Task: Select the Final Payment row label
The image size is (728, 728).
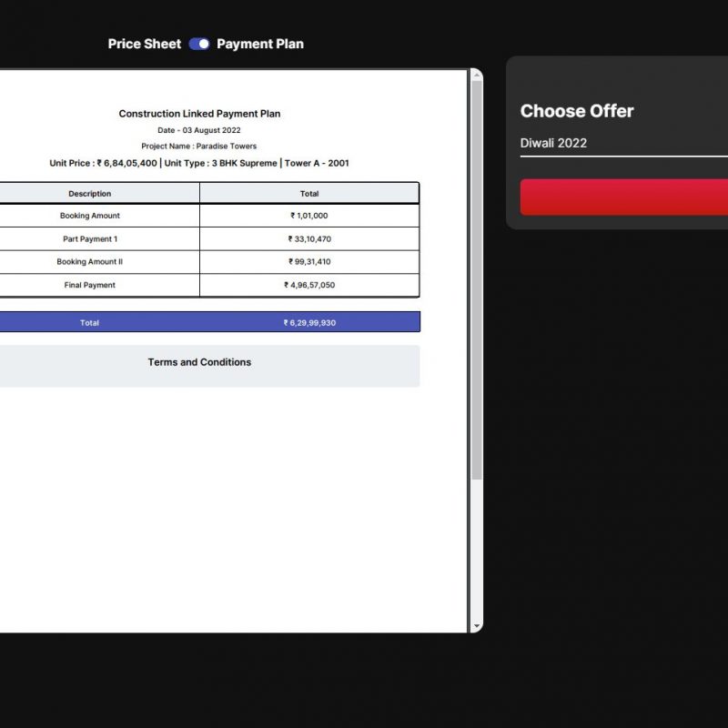Action: point(89,285)
